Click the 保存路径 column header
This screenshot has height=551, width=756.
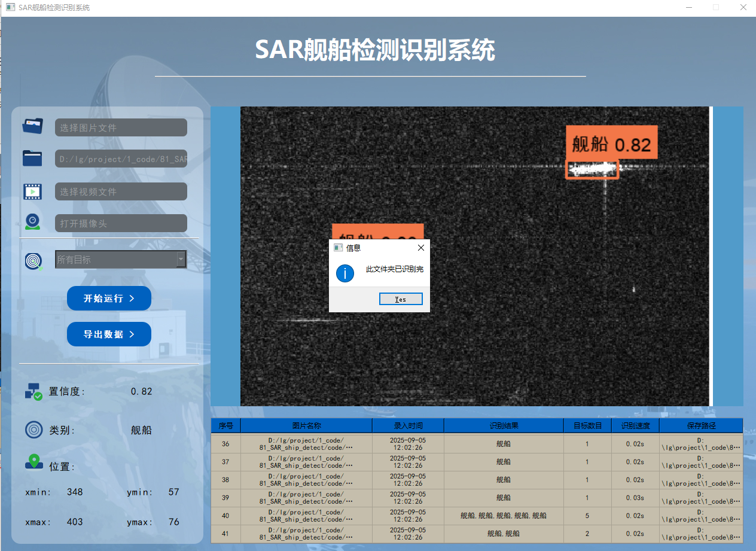coord(701,426)
